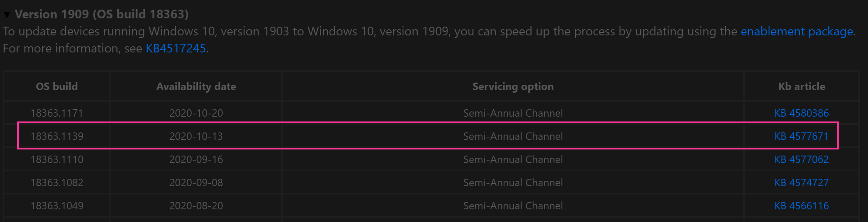Select build number 18363.1110 cell
This screenshot has width=868, height=222.
pyautogui.click(x=57, y=160)
